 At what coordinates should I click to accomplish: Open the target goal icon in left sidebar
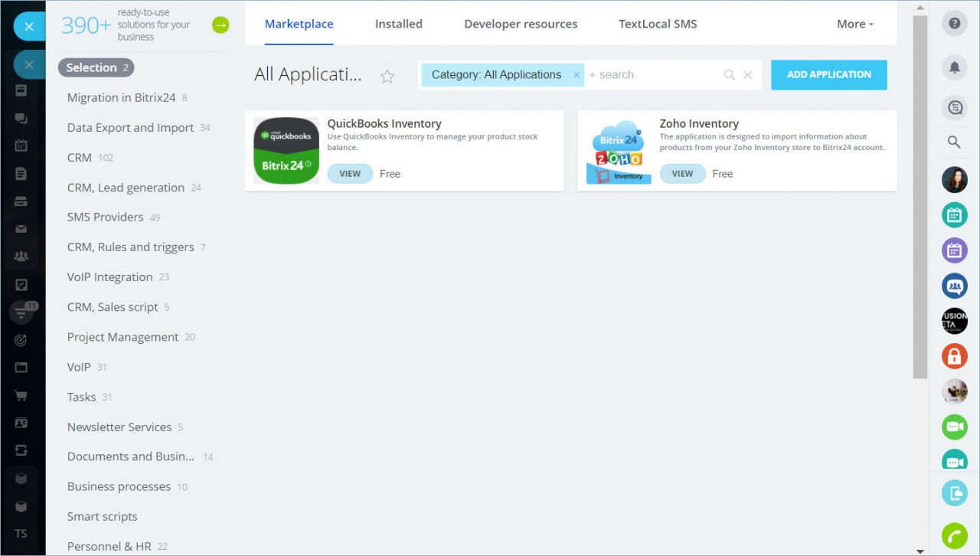click(21, 340)
